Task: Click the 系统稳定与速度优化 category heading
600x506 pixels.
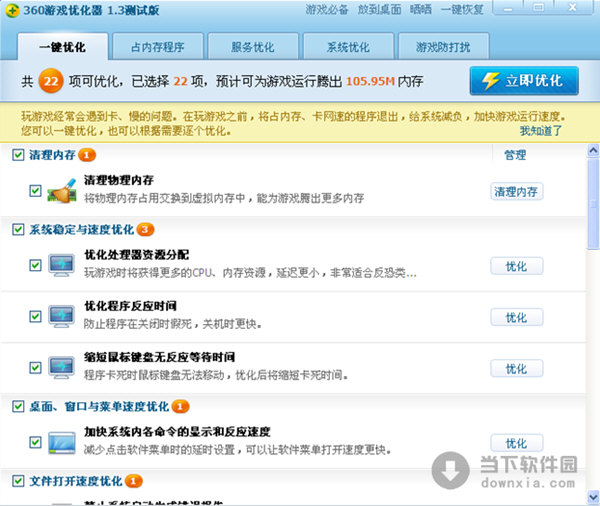Action: [82, 230]
